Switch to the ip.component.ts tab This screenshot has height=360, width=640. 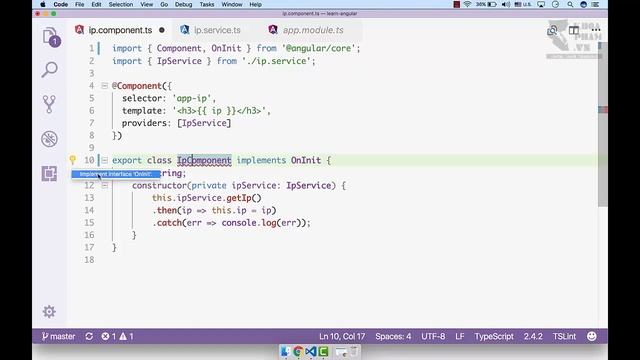(x=120, y=30)
